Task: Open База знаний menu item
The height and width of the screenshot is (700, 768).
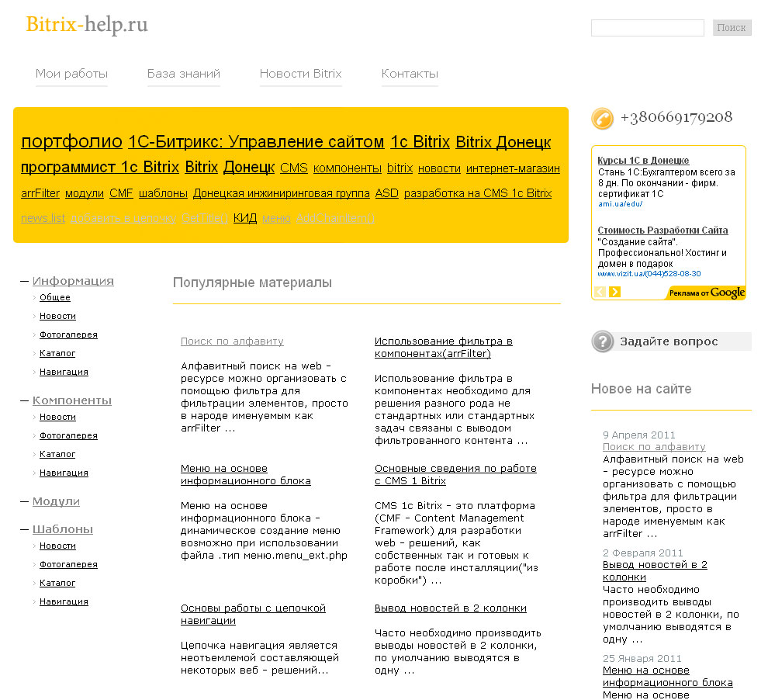Action: coord(184,74)
